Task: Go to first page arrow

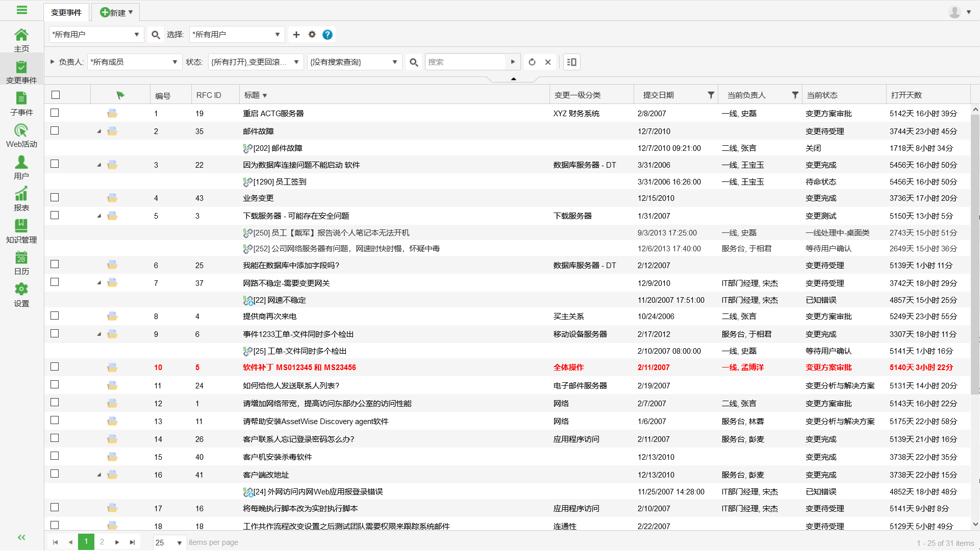Action: point(55,542)
